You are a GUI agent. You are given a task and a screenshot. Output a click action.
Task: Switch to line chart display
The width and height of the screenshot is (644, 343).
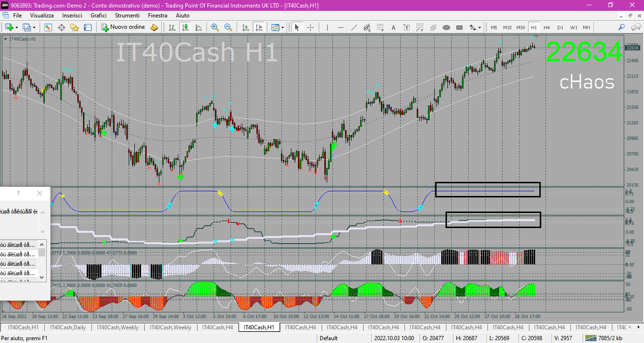click(x=198, y=27)
